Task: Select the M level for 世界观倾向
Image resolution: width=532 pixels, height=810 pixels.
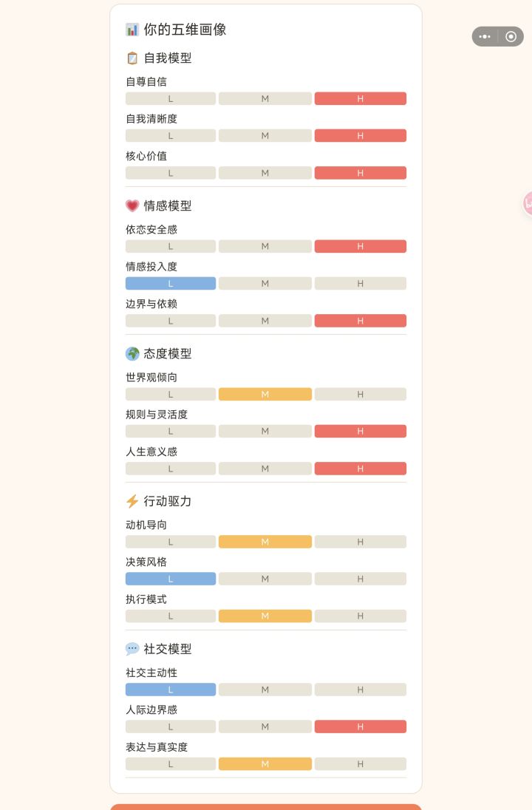Action: pyautogui.click(x=265, y=394)
